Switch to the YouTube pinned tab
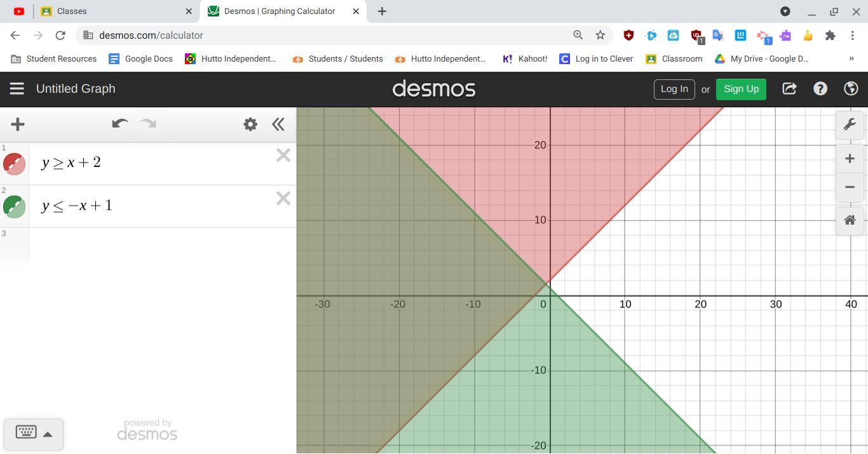The height and width of the screenshot is (454, 868). (x=19, y=11)
